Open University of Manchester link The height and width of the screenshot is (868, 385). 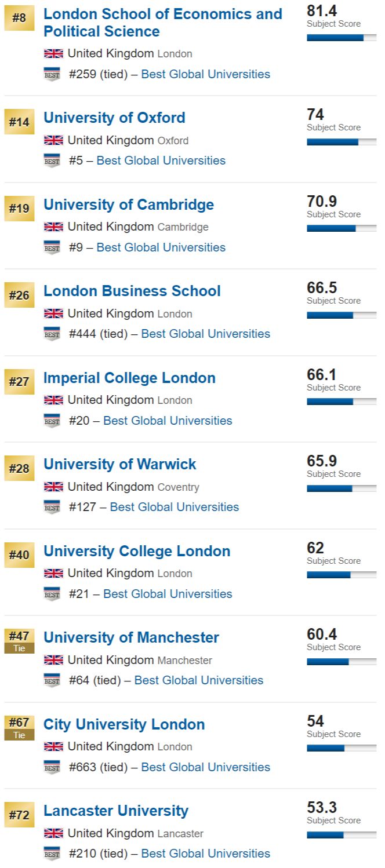(x=131, y=637)
